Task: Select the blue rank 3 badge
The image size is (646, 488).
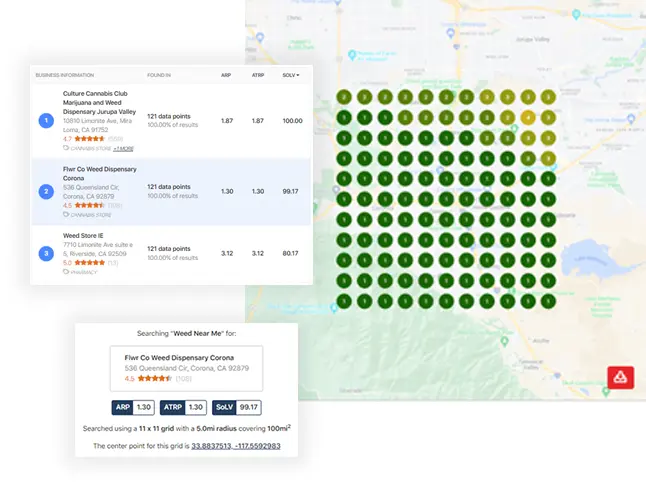Action: pyautogui.click(x=46, y=253)
